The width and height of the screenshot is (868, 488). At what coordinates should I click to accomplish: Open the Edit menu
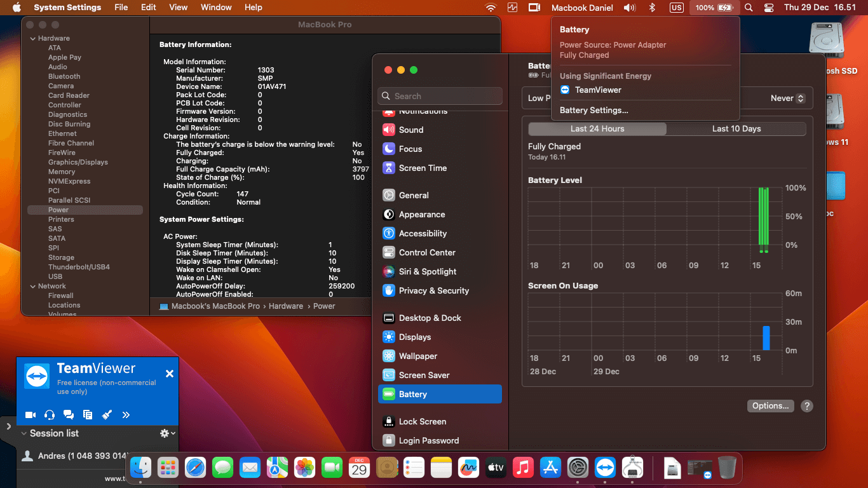tap(149, 8)
